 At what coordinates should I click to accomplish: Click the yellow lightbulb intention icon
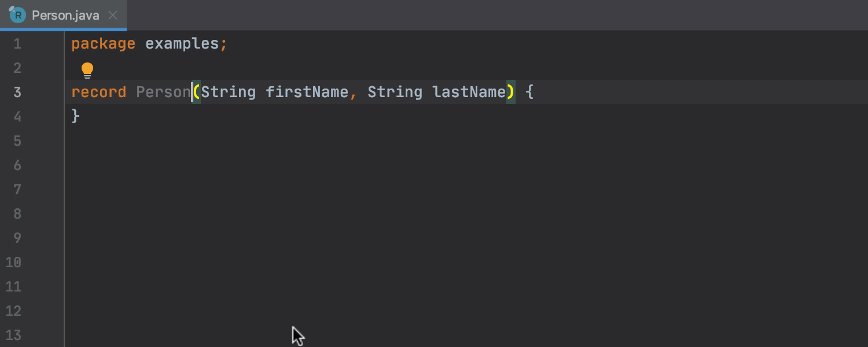tap(87, 70)
